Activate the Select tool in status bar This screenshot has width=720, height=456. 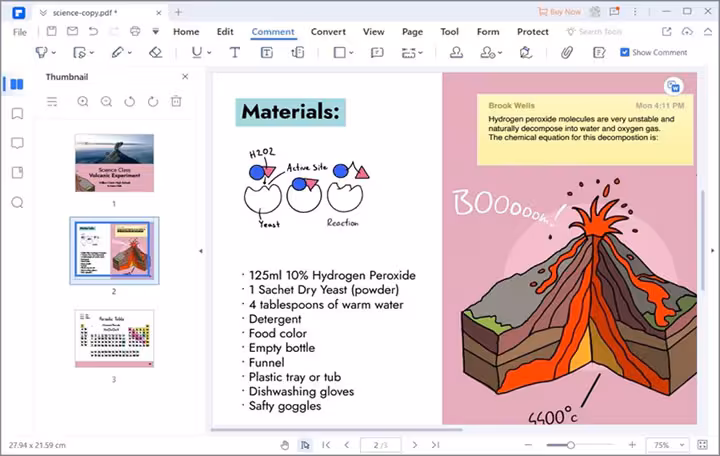click(305, 445)
